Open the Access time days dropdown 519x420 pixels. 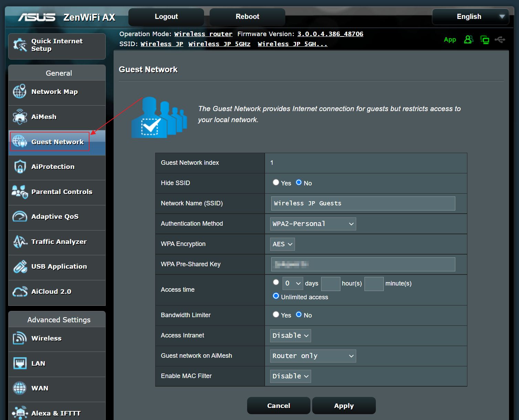point(293,284)
